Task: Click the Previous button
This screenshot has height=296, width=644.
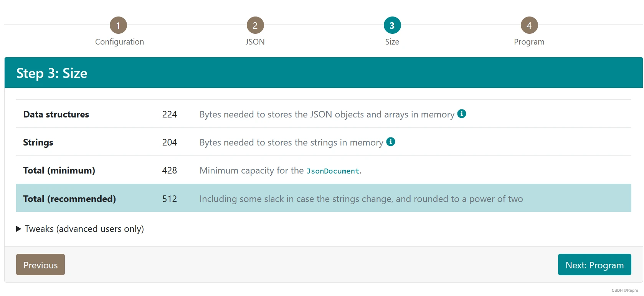Action: coord(40,265)
